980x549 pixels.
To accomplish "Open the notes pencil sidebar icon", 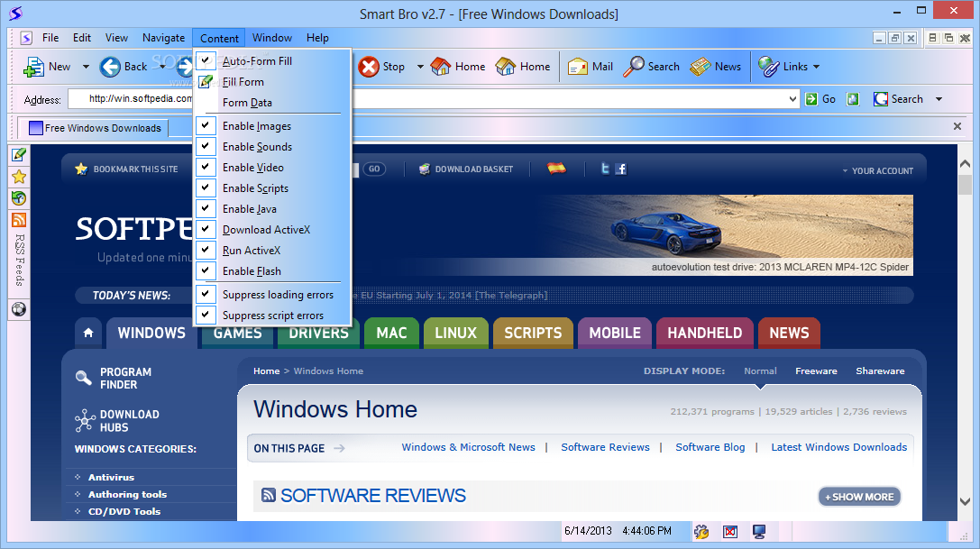I will [x=19, y=154].
